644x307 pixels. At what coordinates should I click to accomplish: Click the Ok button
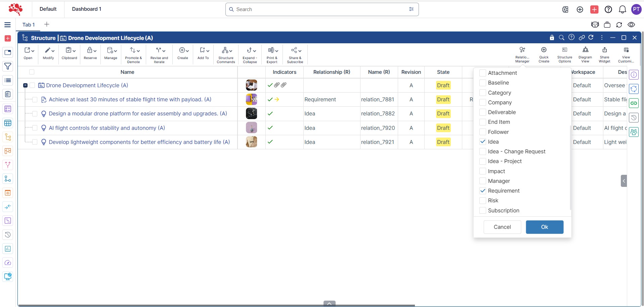tap(544, 227)
